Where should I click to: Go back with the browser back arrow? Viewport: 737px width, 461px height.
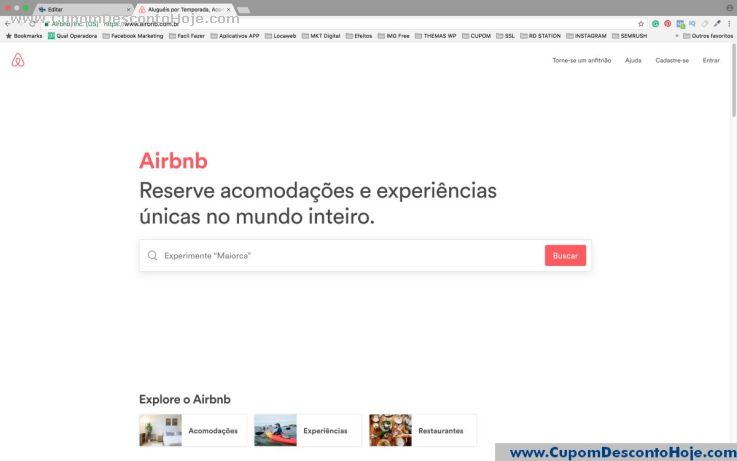pyautogui.click(x=8, y=23)
